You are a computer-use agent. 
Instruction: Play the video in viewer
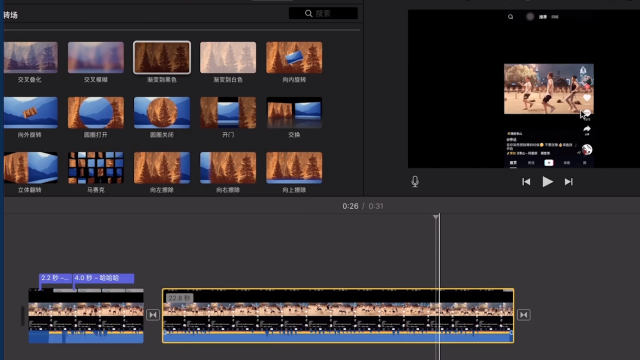click(547, 182)
